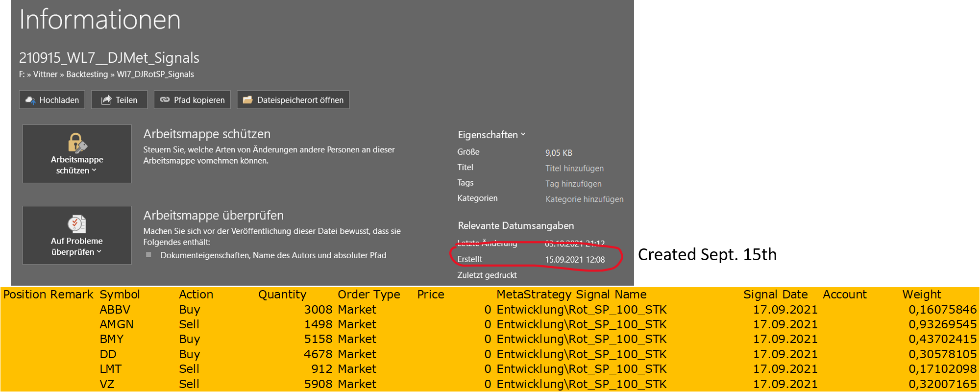
Task: Click Kategorie hinzufügen field
Action: 584,199
